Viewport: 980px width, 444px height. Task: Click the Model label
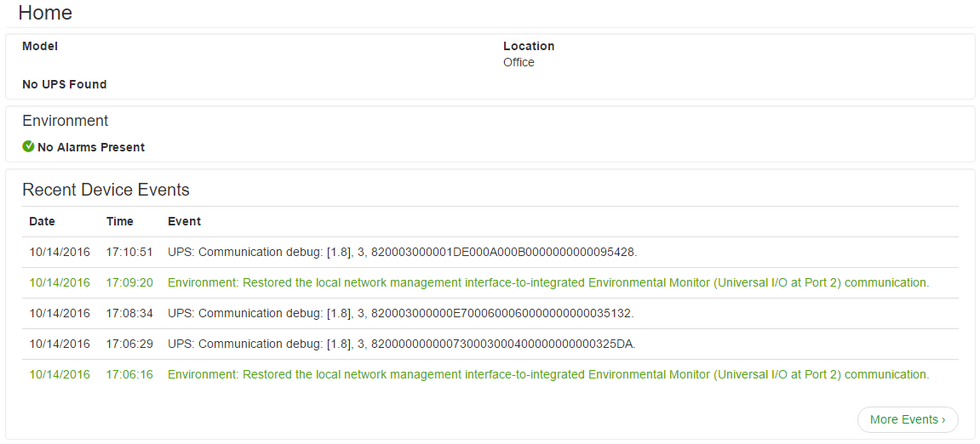tap(40, 46)
